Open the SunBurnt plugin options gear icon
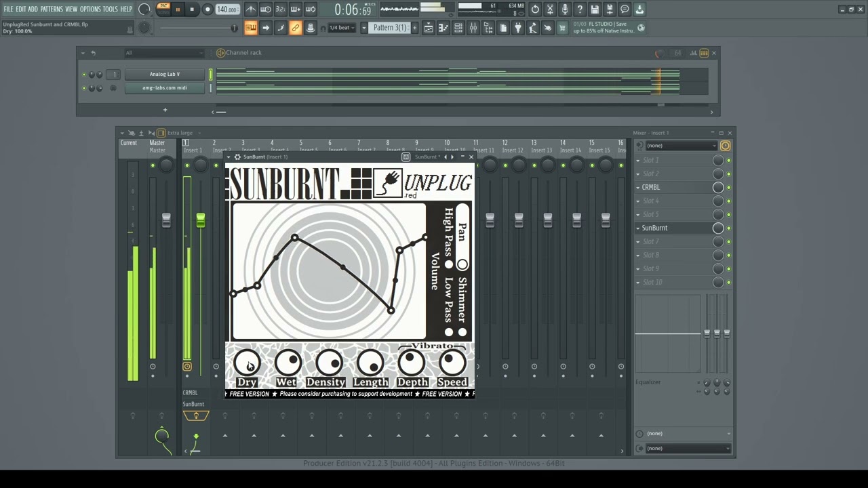 point(237,157)
